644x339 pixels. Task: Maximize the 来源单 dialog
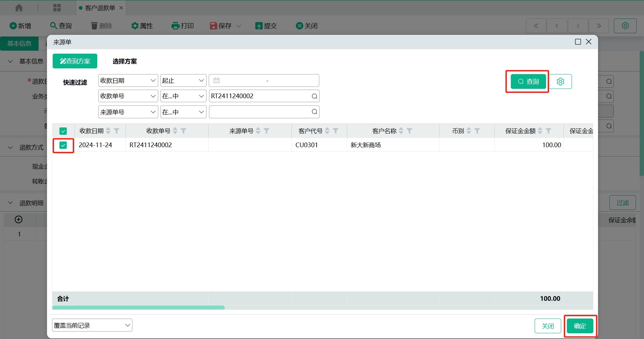point(578,42)
